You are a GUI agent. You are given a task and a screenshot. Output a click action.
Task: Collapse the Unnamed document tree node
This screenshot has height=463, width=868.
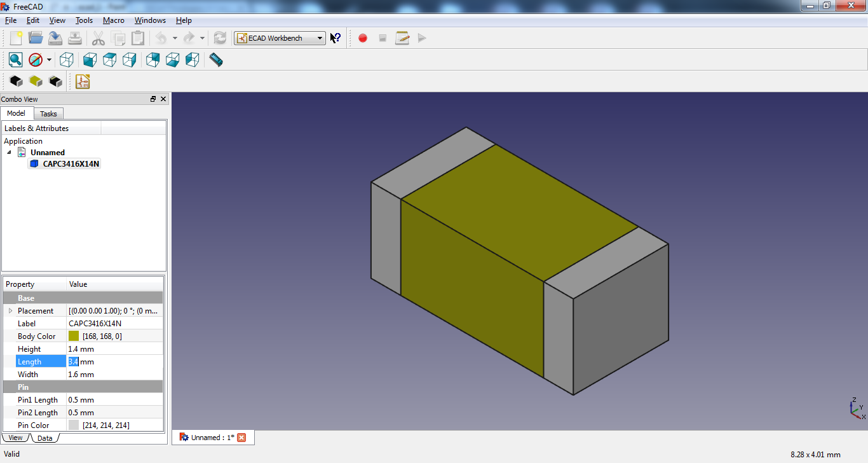click(x=9, y=153)
